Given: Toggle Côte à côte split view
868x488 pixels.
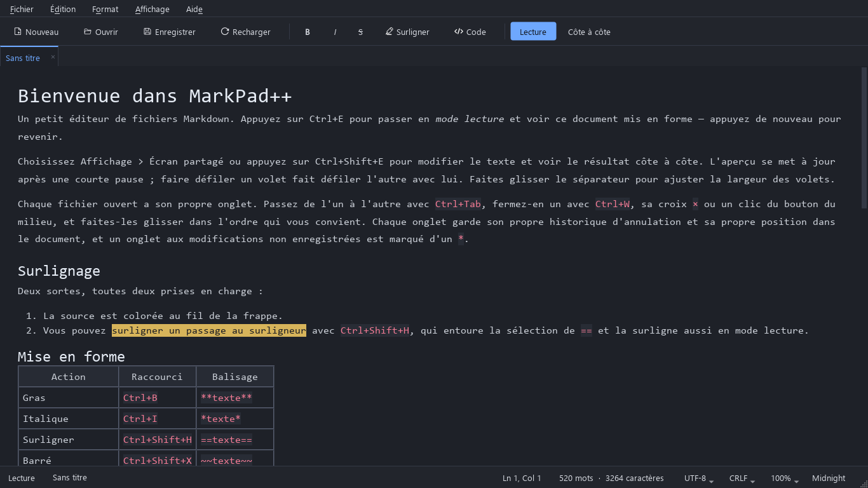Looking at the screenshot, I should [589, 32].
